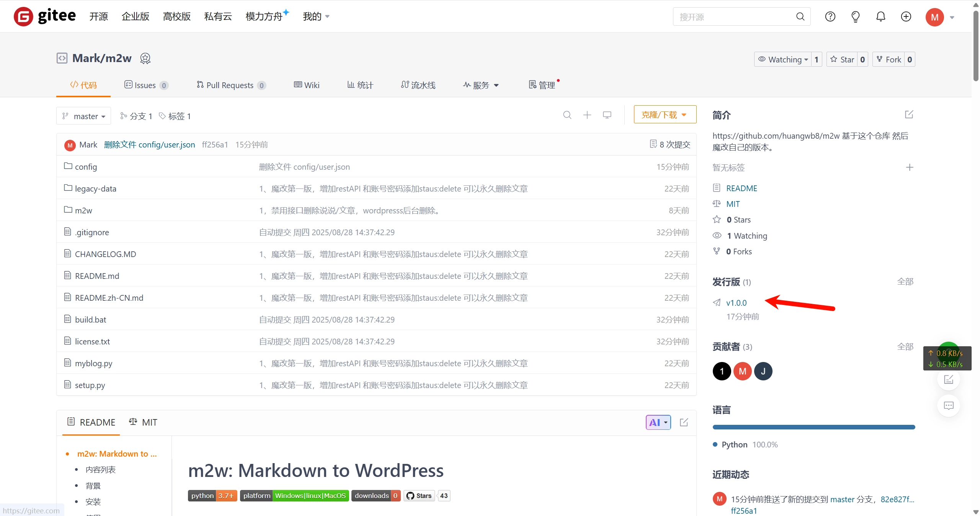The height and width of the screenshot is (516, 980).
Task: Click 开源 in top navigation
Action: click(x=99, y=16)
